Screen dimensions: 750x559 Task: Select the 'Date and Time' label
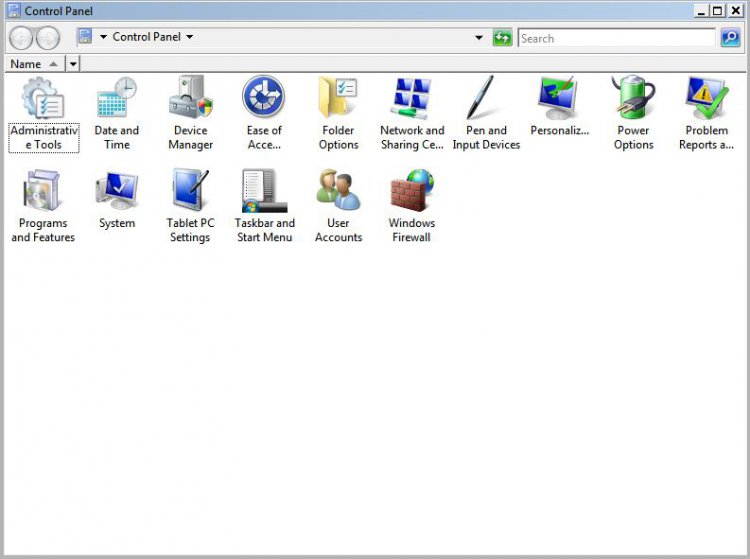click(x=117, y=138)
